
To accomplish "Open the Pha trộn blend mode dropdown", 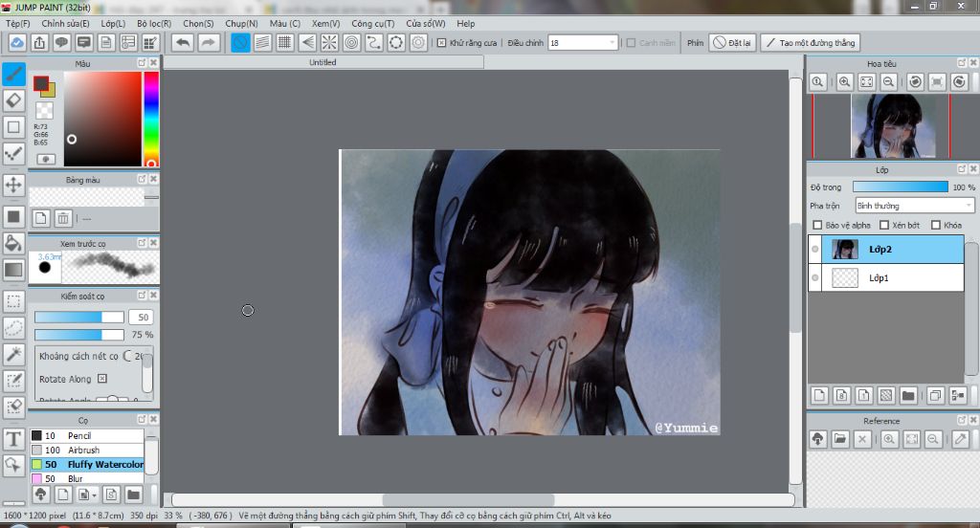I will (x=914, y=206).
